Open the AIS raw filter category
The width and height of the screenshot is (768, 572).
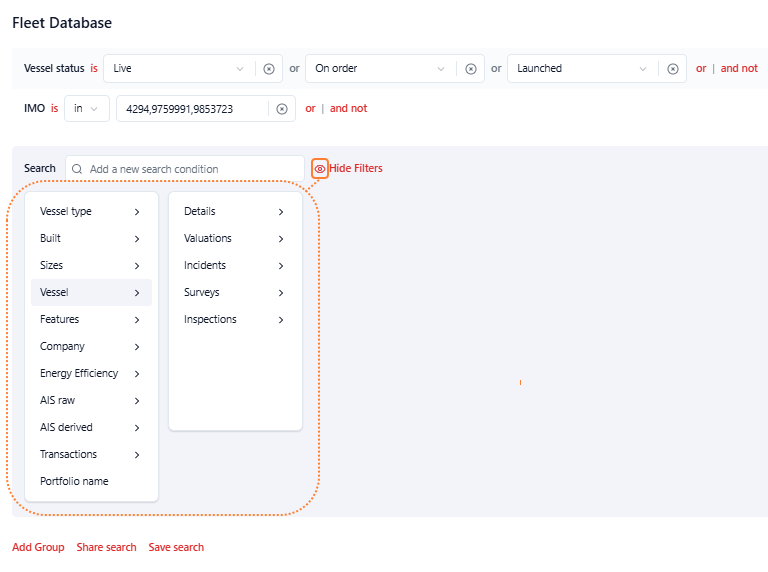(x=91, y=400)
